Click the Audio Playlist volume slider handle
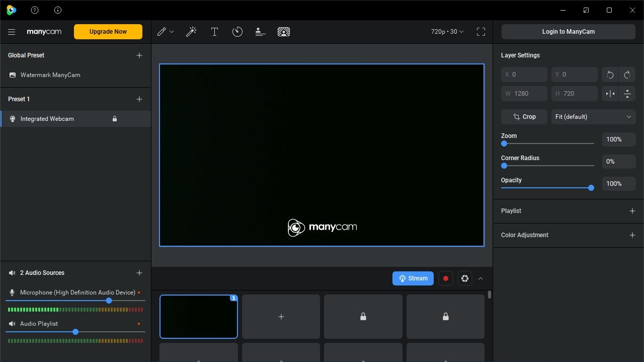Screen dimensions: 644x362 (75, 332)
